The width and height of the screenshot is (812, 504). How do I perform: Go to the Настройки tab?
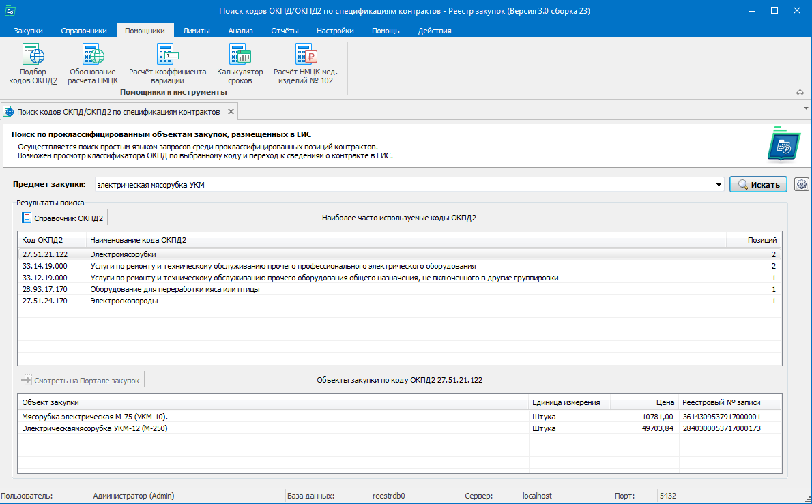(x=335, y=31)
